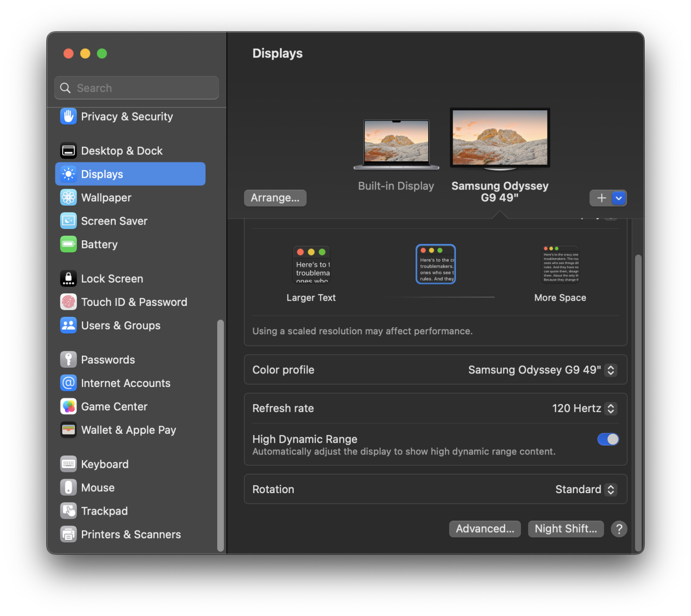The width and height of the screenshot is (691, 616).
Task: Open the Advanced... button
Action: pos(485,529)
